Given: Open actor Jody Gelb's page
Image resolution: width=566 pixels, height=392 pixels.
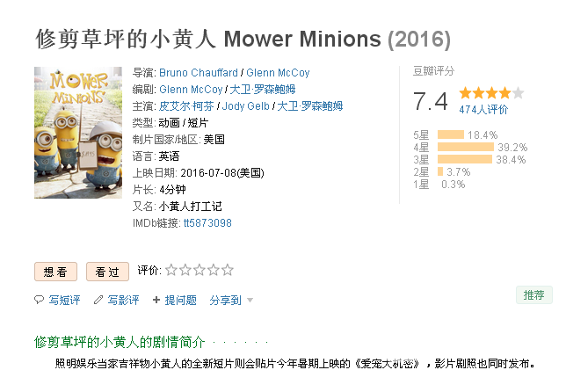Looking at the screenshot, I should pos(245,106).
